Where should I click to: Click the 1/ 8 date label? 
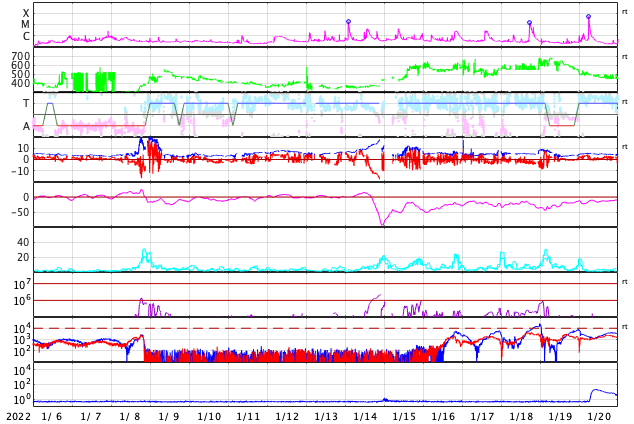point(130,416)
